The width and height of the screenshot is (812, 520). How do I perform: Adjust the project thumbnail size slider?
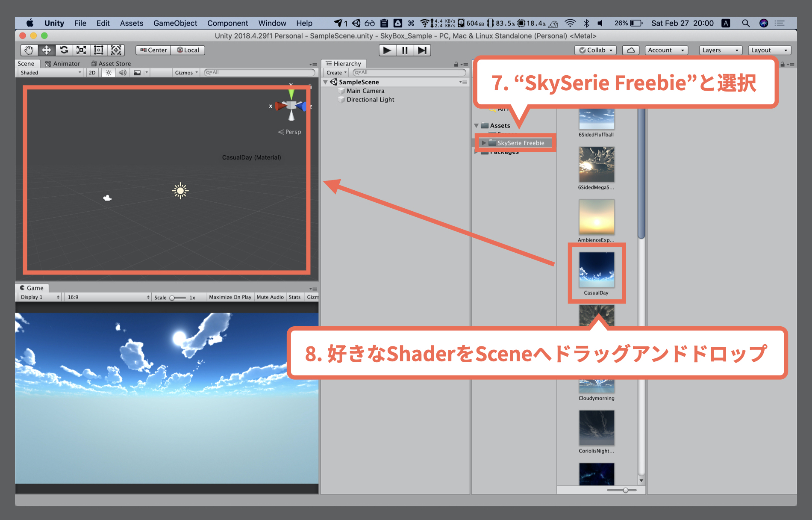622,490
